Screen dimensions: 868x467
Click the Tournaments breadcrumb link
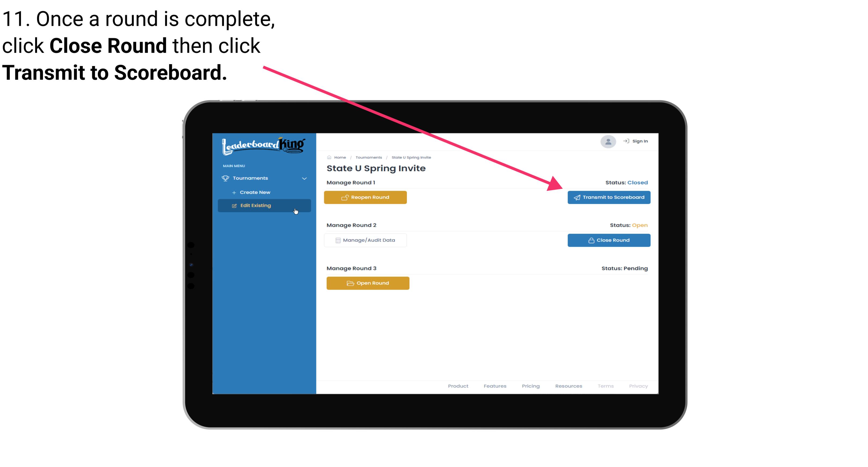[x=369, y=157]
